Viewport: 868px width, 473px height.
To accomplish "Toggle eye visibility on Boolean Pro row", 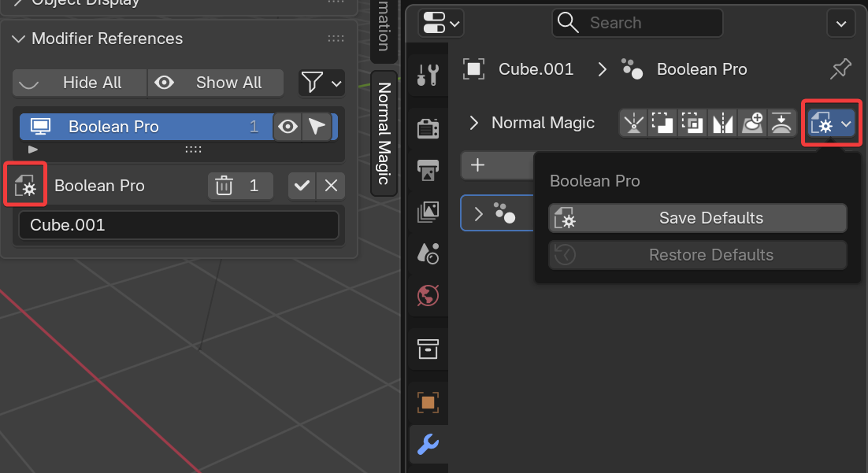I will coord(288,127).
